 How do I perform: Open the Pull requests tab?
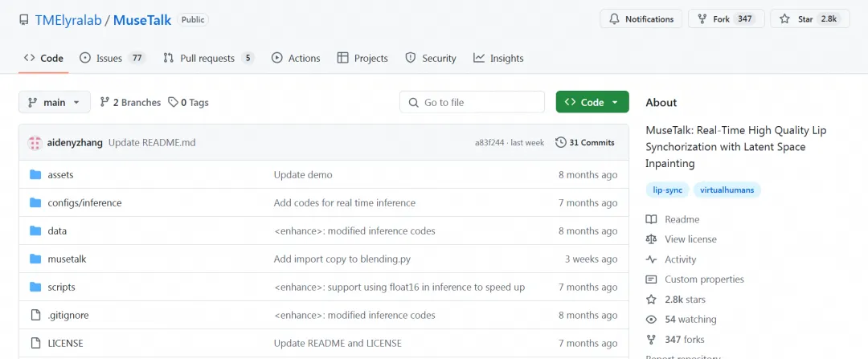(x=208, y=58)
